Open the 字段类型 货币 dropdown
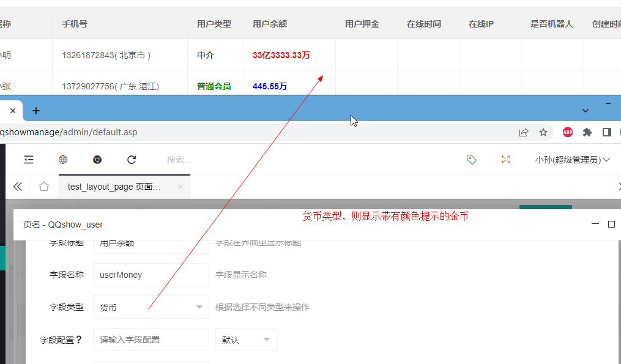621x364 pixels. point(151,307)
